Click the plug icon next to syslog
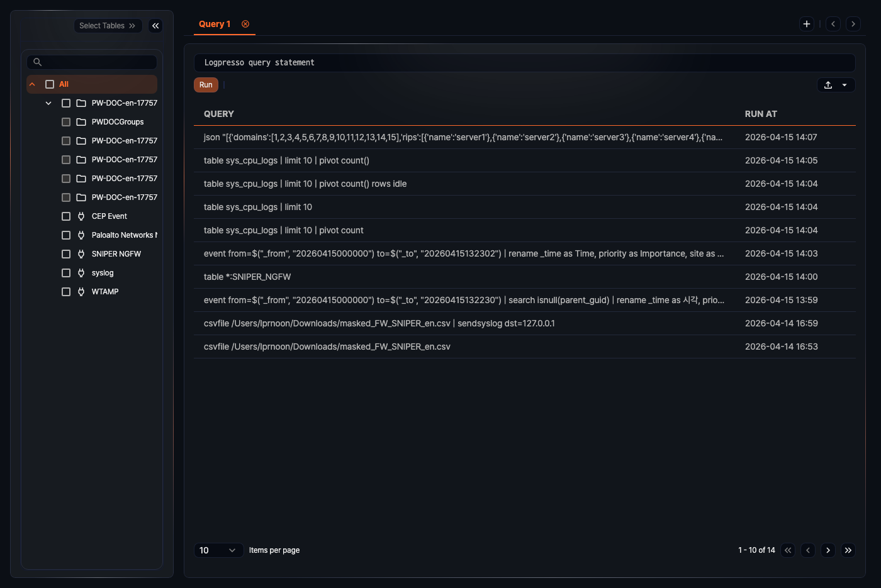This screenshot has width=881, height=588. (80, 272)
